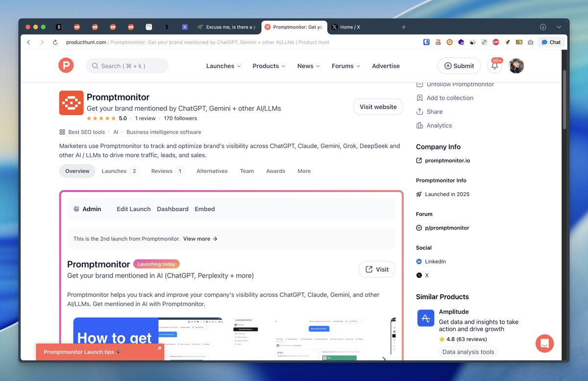
Task: Switch to the Launches tab
Action: click(120, 171)
